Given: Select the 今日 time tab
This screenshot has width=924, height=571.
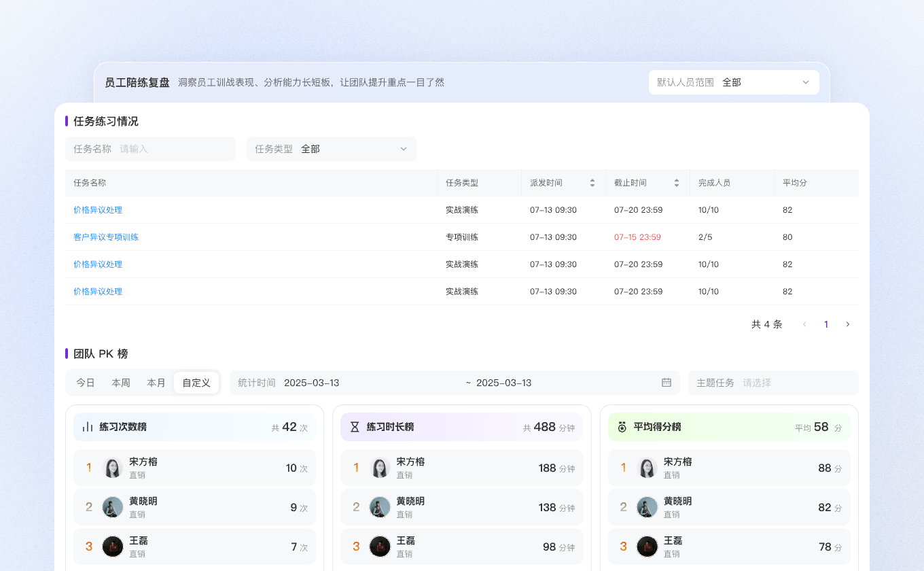Looking at the screenshot, I should (x=86, y=383).
